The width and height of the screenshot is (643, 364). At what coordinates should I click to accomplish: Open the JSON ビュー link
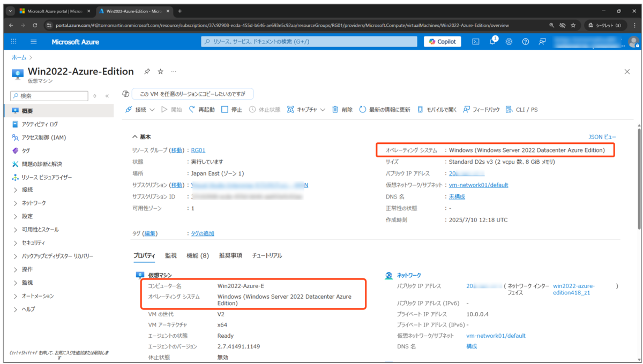pyautogui.click(x=602, y=137)
